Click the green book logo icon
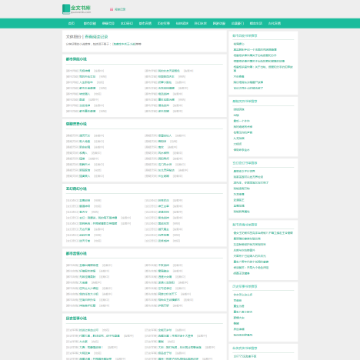Viewport: 360px width, 360px height. click(66, 9)
